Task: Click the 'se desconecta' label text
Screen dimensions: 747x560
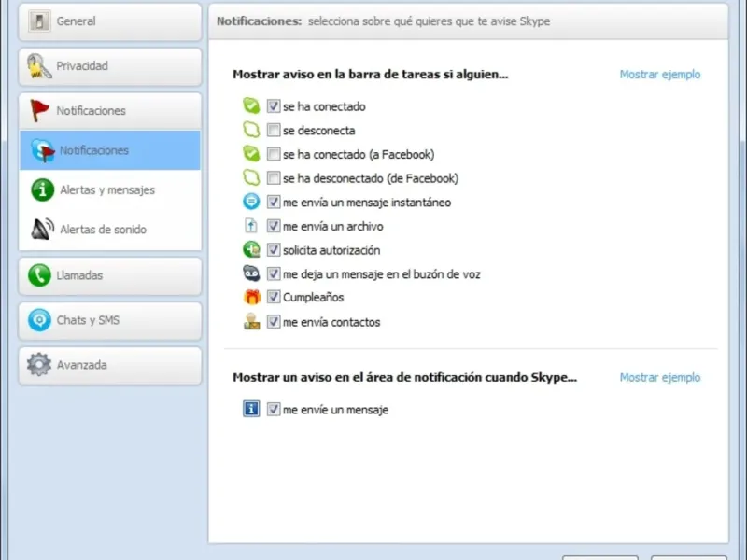Action: pos(319,131)
